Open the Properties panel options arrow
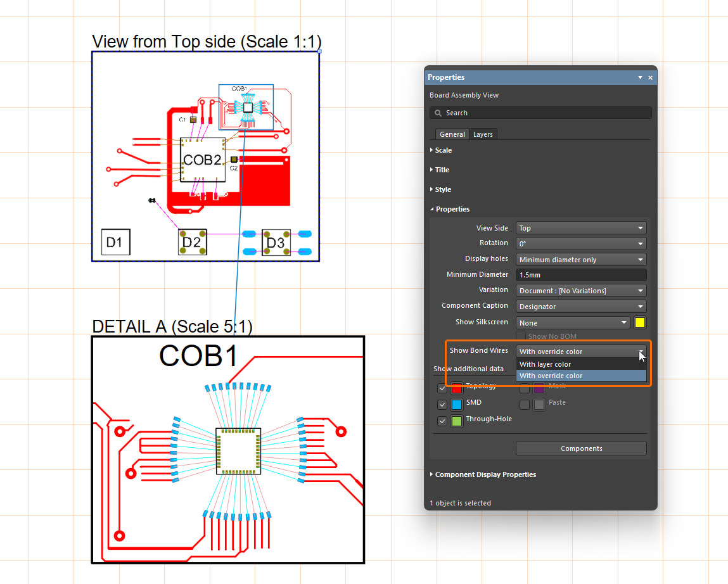The width and height of the screenshot is (728, 584). [x=641, y=77]
